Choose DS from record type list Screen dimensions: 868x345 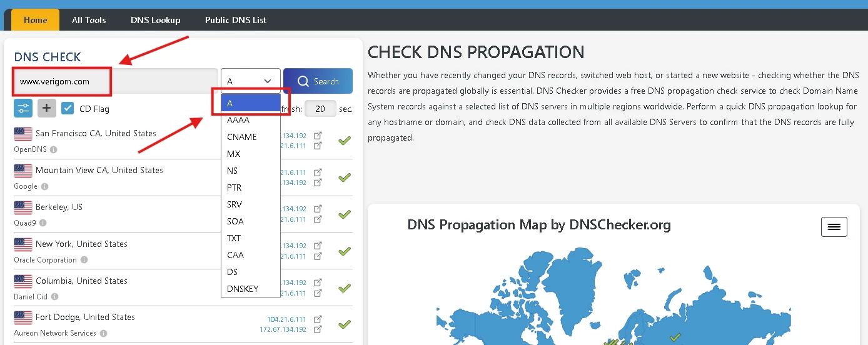click(x=250, y=272)
